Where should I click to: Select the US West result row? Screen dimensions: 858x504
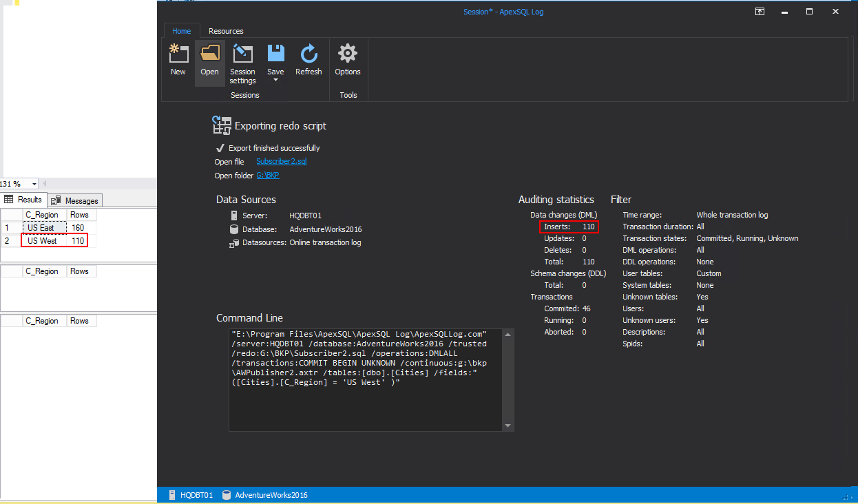click(43, 241)
